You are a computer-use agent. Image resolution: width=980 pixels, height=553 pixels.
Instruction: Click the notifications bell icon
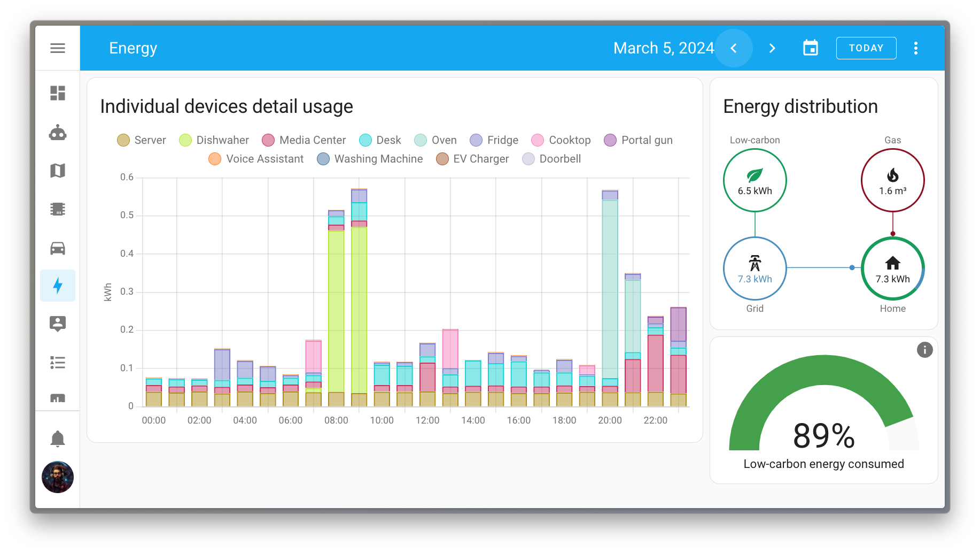point(57,438)
